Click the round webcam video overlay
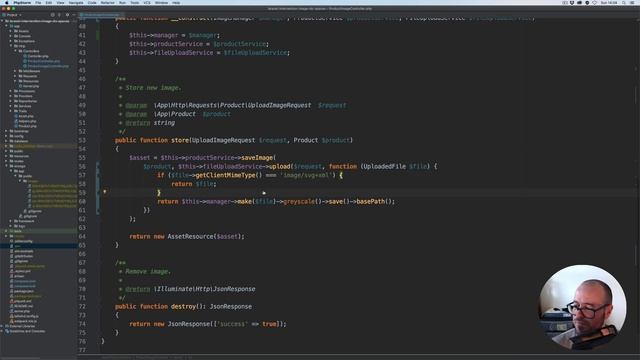The width and height of the screenshot is (640, 360). coord(582,307)
